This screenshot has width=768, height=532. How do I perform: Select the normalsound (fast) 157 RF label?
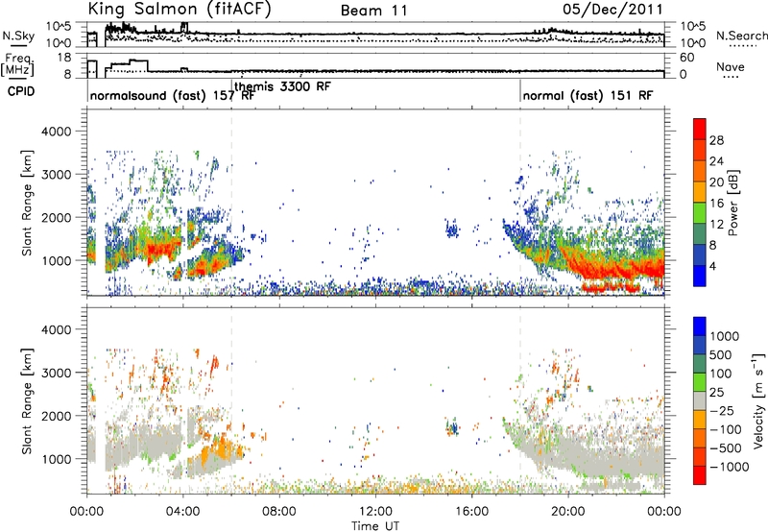point(172,95)
